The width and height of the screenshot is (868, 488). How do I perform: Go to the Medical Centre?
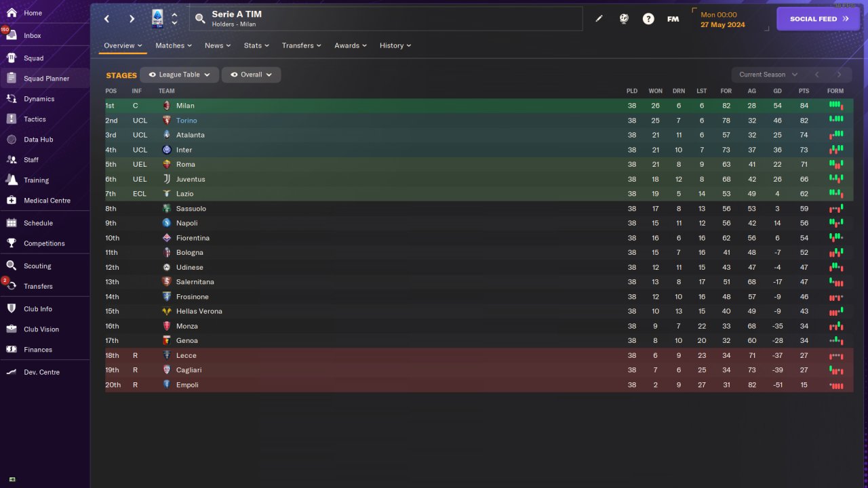click(46, 201)
